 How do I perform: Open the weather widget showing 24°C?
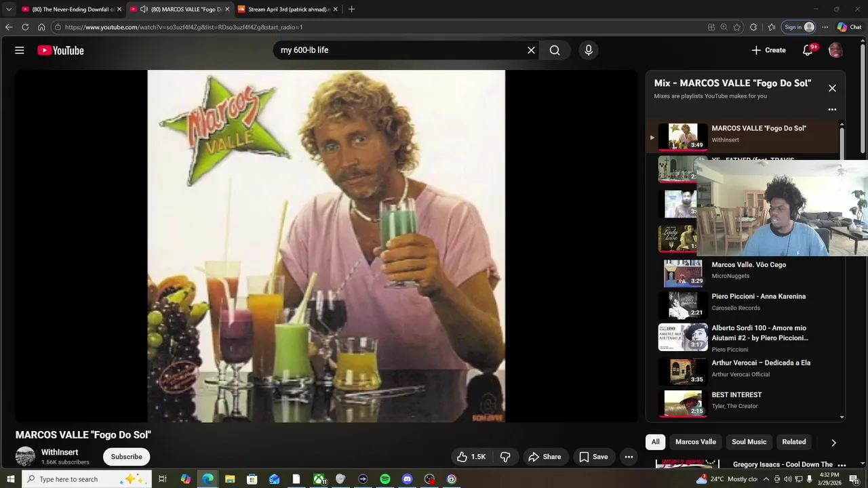(x=727, y=479)
